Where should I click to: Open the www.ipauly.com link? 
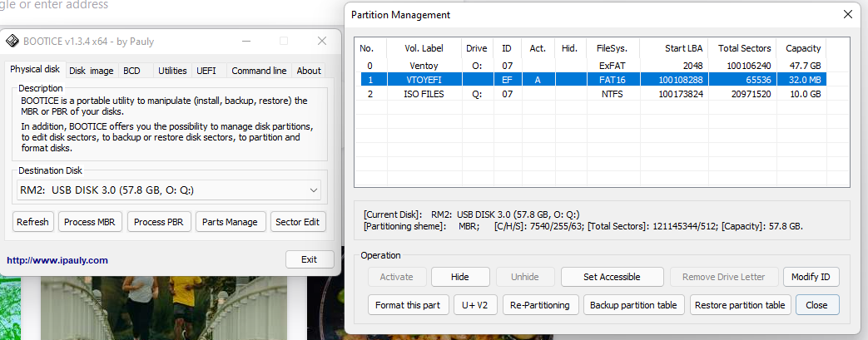[x=57, y=260]
